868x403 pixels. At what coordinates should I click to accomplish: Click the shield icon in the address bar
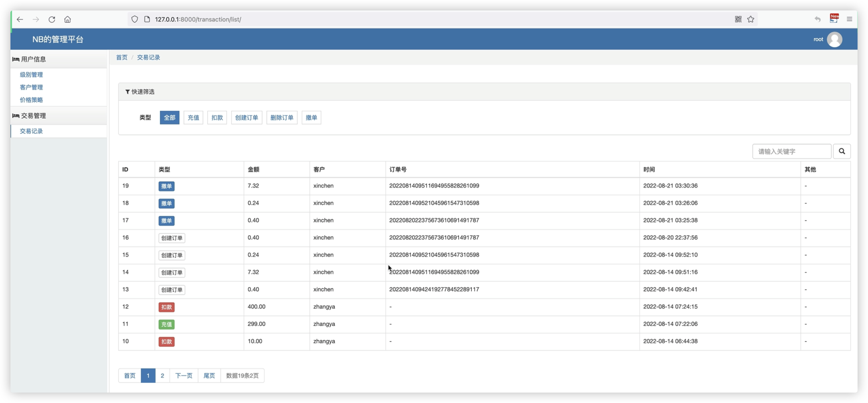pos(134,19)
